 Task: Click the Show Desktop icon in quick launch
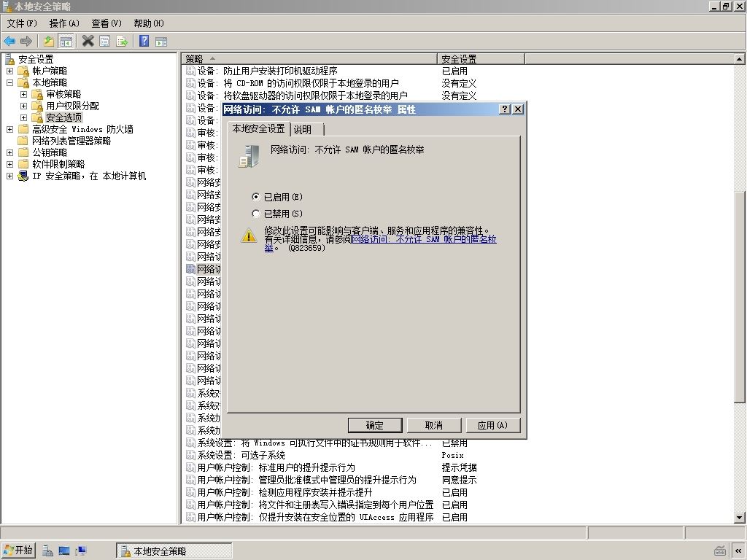coord(64,551)
